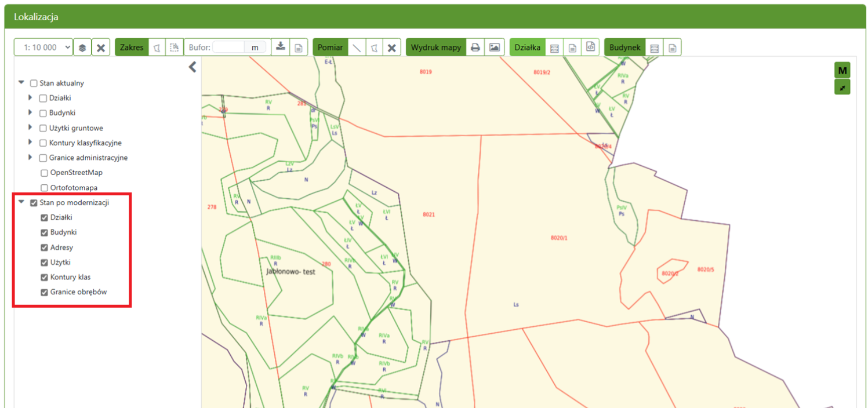Click the print icon next to Wydruk mapy
Viewport: 868px width, 408px height.
tap(475, 48)
